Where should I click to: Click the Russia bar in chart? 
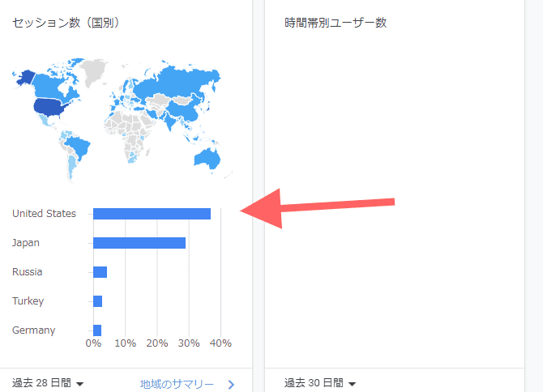coord(100,272)
